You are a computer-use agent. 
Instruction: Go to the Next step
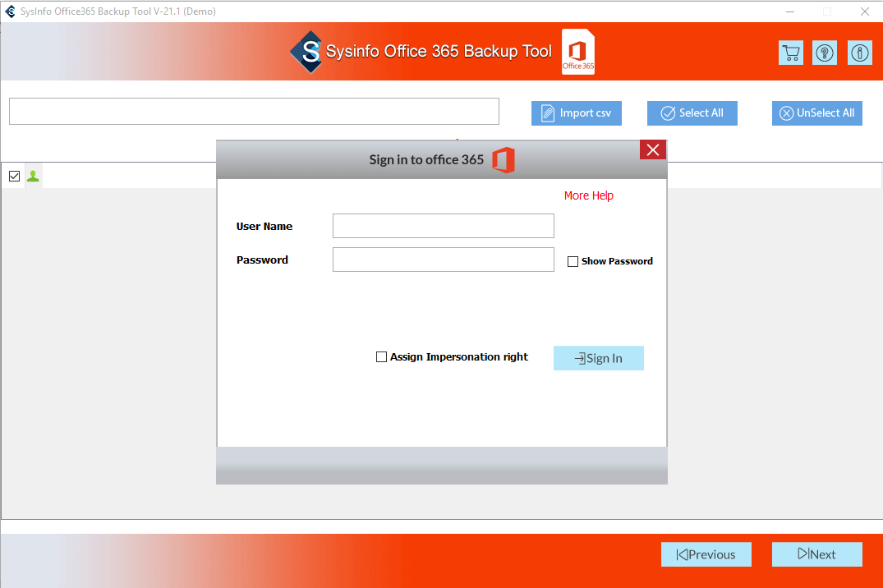coord(816,554)
